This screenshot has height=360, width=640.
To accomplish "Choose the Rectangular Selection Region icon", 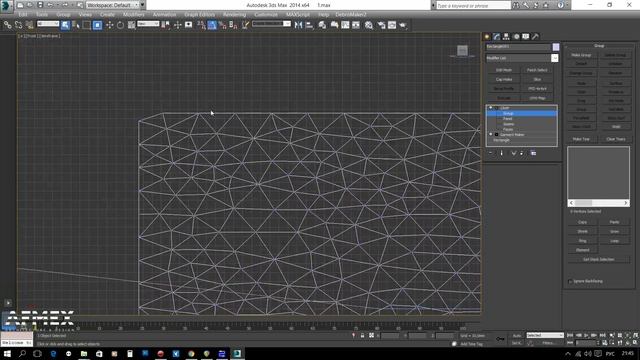I will tap(87, 25).
